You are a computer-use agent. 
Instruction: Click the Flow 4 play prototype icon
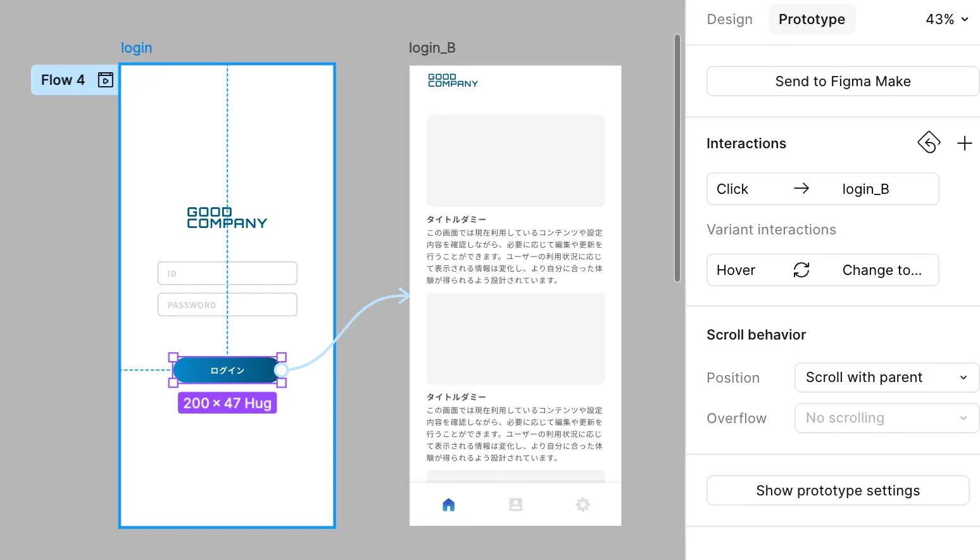(106, 80)
